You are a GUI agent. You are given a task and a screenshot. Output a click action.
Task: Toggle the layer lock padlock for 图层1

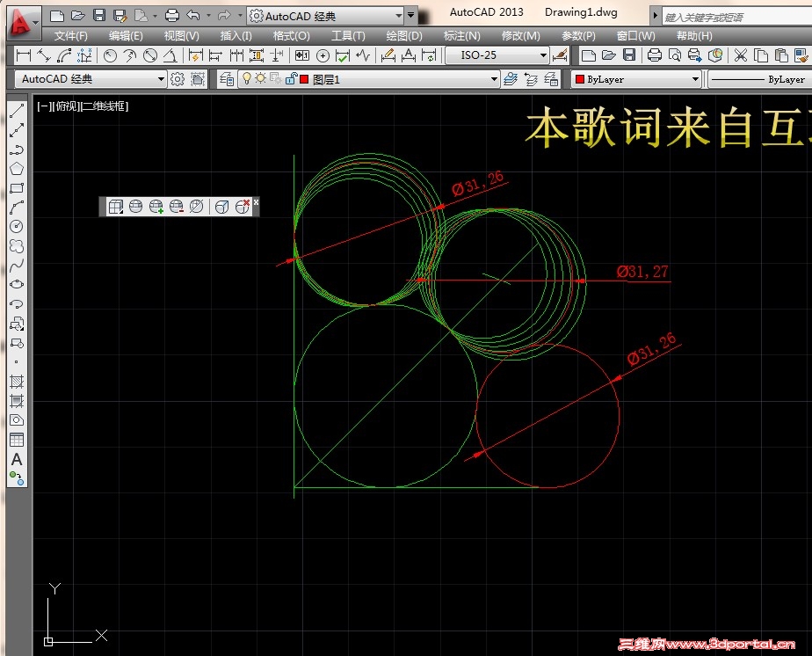click(291, 79)
